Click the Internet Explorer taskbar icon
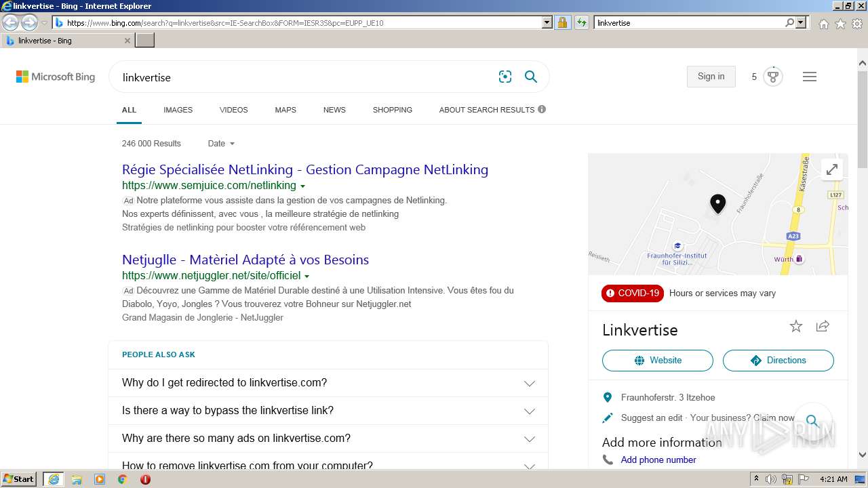Viewport: 868px width, 488px height. coord(54,479)
